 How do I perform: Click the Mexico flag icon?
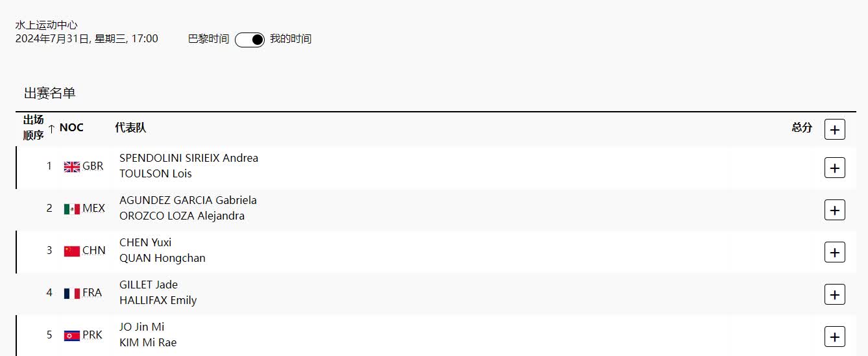click(x=71, y=209)
